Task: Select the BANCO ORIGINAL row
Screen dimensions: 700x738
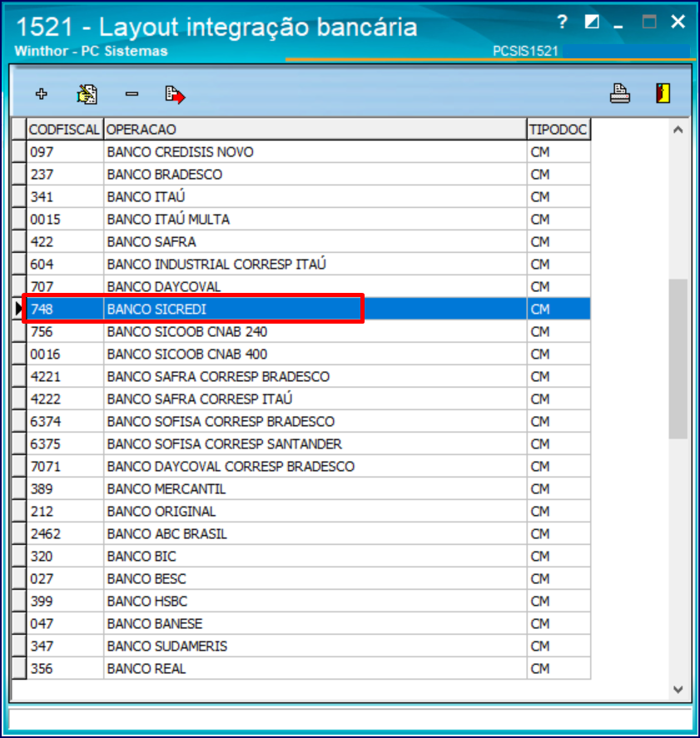Action: 308,511
